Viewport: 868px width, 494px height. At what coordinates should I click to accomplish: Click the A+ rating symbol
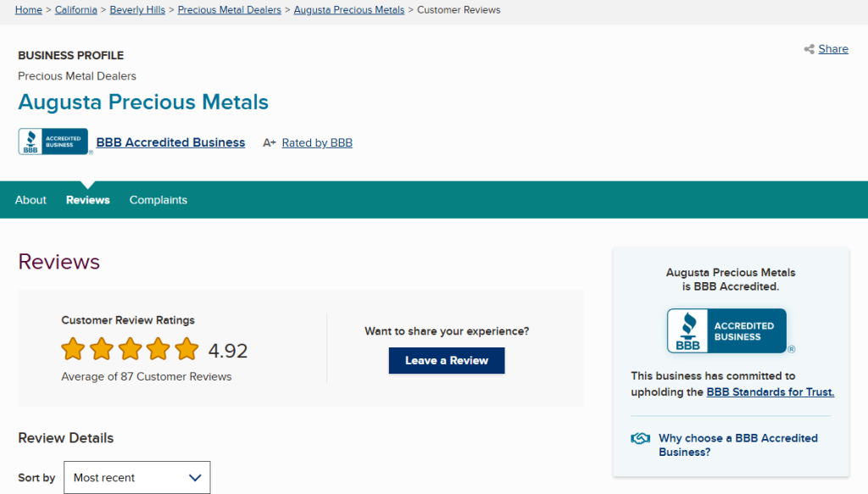click(269, 142)
